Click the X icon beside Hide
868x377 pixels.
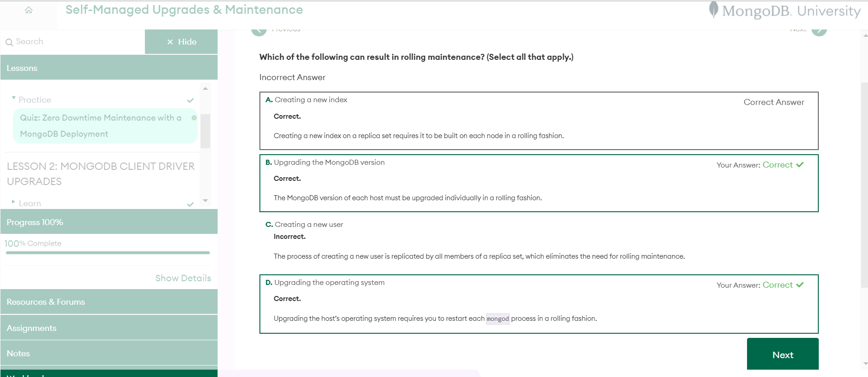click(170, 42)
